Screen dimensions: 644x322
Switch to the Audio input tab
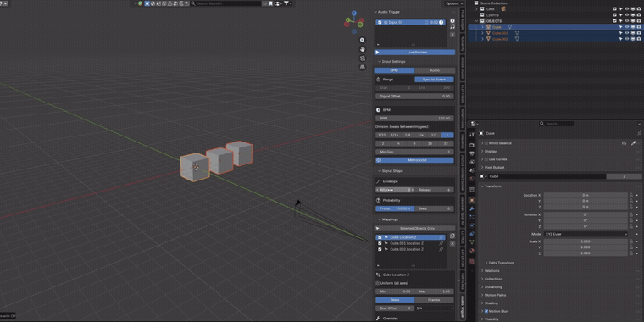coord(435,70)
